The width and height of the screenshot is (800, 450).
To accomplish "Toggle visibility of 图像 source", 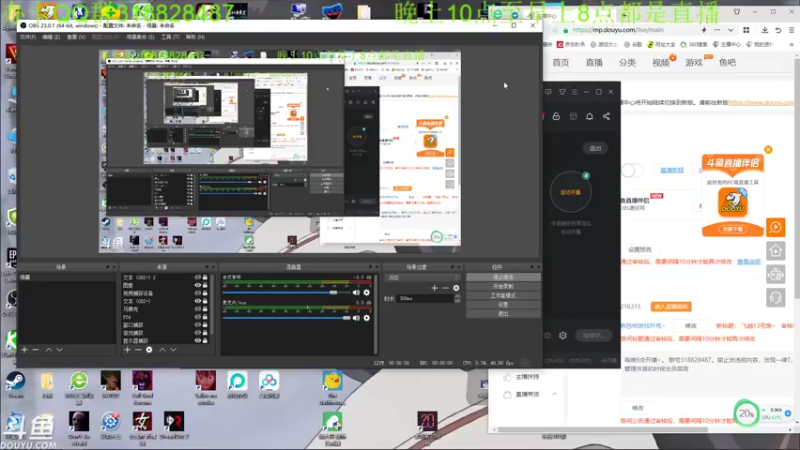I will [197, 285].
